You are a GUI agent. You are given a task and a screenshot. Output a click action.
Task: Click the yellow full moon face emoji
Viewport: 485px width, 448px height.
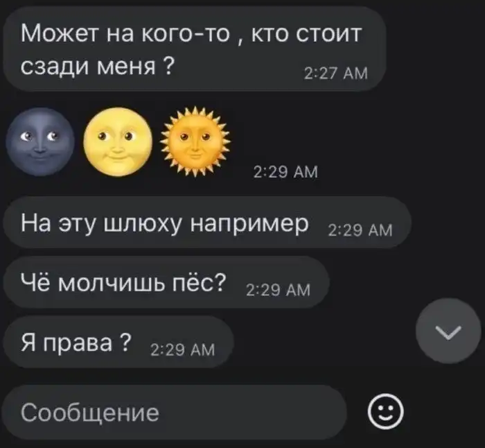[118, 141]
